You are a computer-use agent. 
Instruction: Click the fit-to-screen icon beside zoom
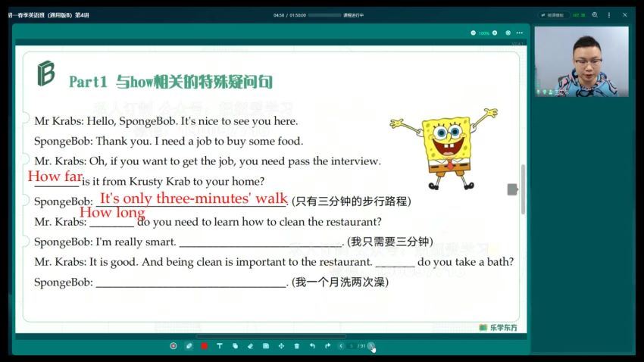tap(508, 33)
